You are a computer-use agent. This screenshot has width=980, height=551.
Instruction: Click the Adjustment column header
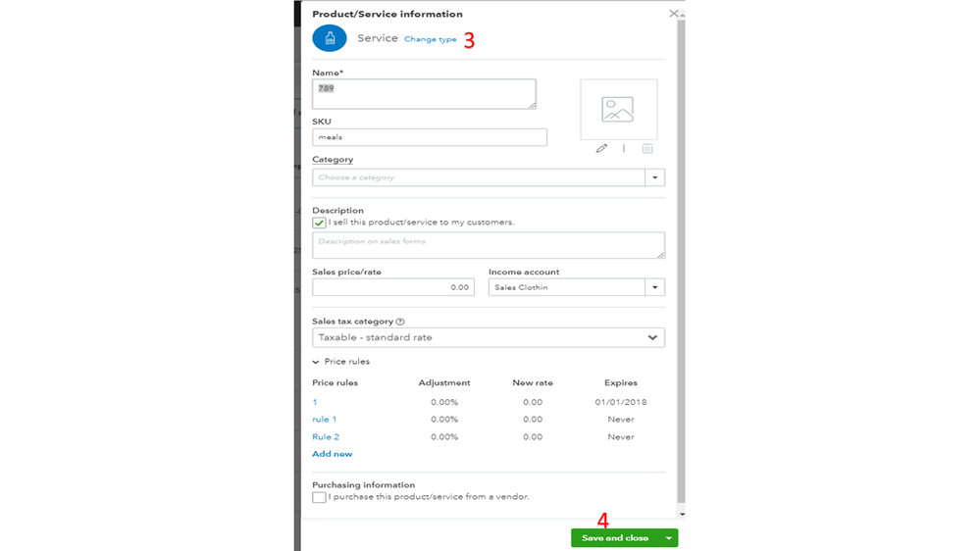click(444, 383)
